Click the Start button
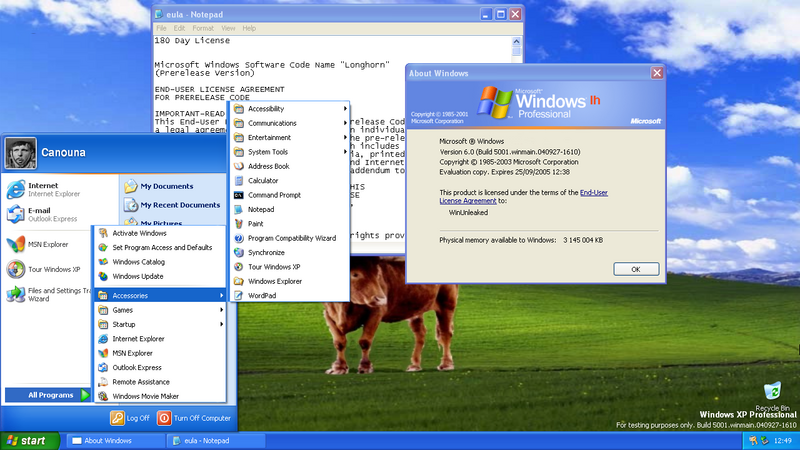Image resolution: width=800 pixels, height=450 pixels. [30, 441]
